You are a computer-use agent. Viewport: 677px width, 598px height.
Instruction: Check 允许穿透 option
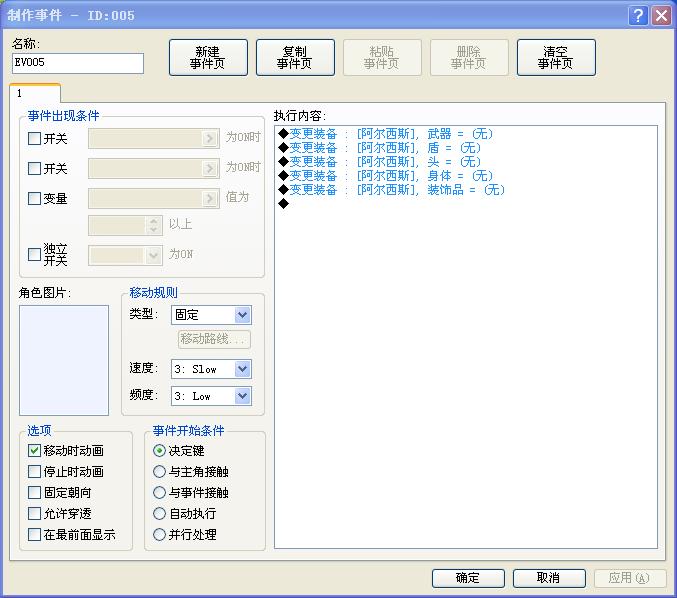pos(34,514)
